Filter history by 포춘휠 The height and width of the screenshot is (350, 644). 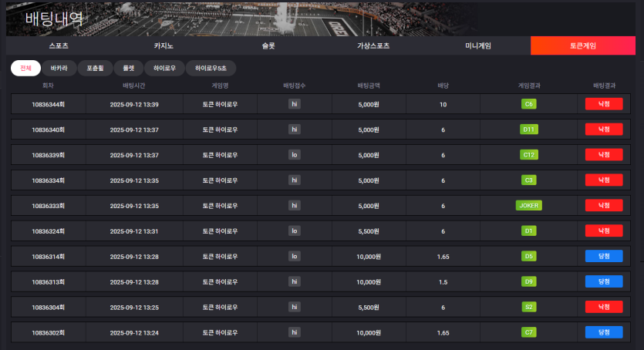click(x=96, y=68)
